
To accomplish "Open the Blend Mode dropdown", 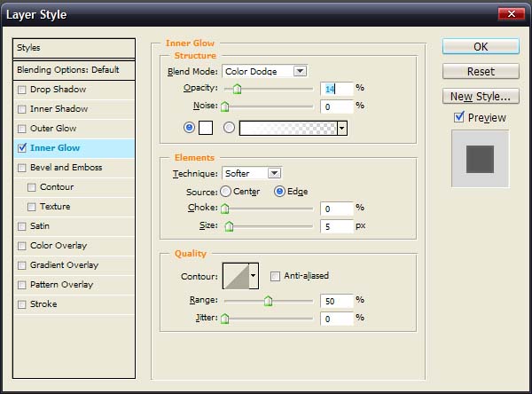I will pyautogui.click(x=300, y=71).
